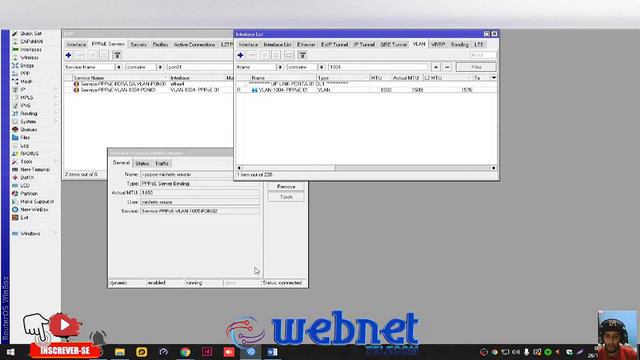Screen dimensions: 640x360
Task: Switch to Secrets tab in PPP window
Action: [x=138, y=44]
